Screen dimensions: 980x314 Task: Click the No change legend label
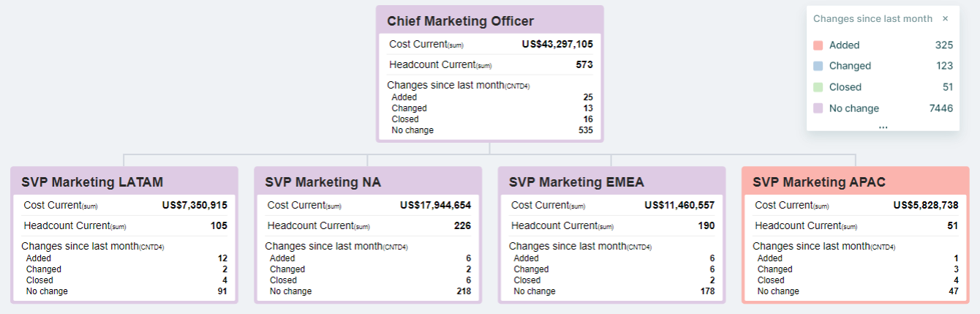coord(854,108)
